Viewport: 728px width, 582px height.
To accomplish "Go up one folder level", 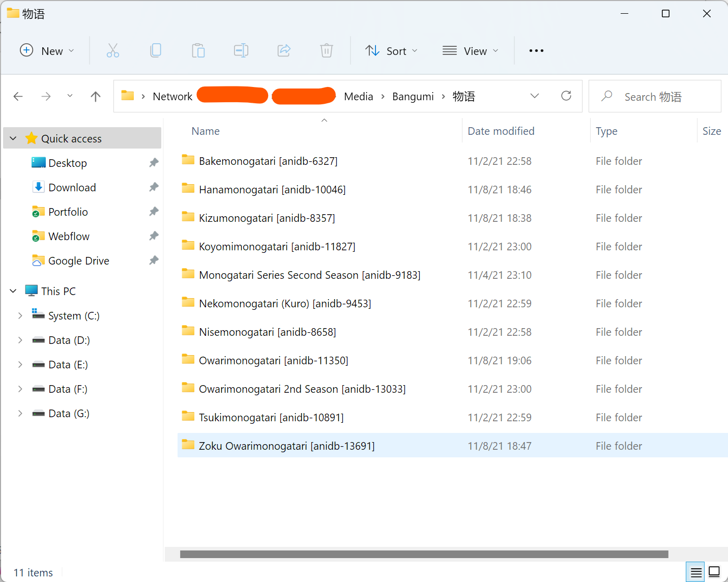I will pyautogui.click(x=96, y=96).
